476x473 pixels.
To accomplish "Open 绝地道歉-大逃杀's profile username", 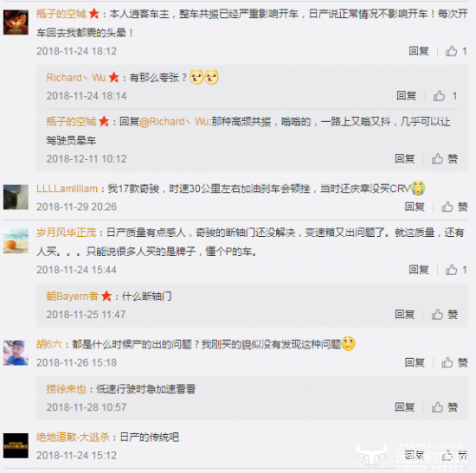I will point(73,438).
